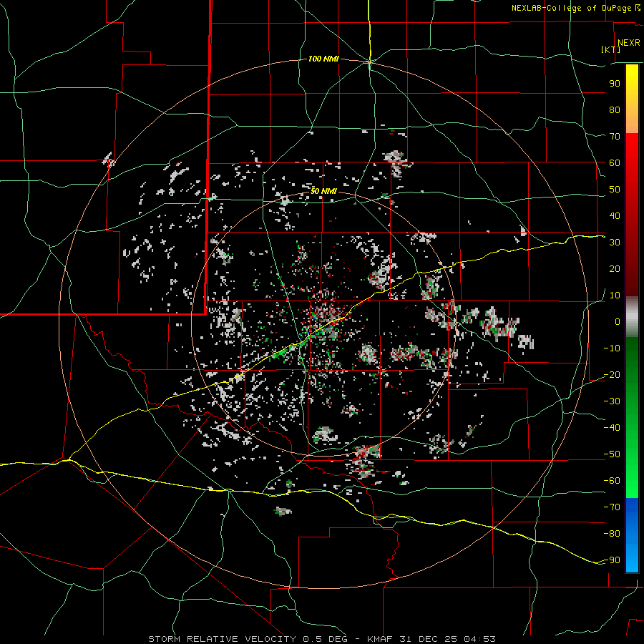Pick the gray zero-velocity segment of the color bar
This screenshot has height=644, width=644.
click(x=632, y=317)
